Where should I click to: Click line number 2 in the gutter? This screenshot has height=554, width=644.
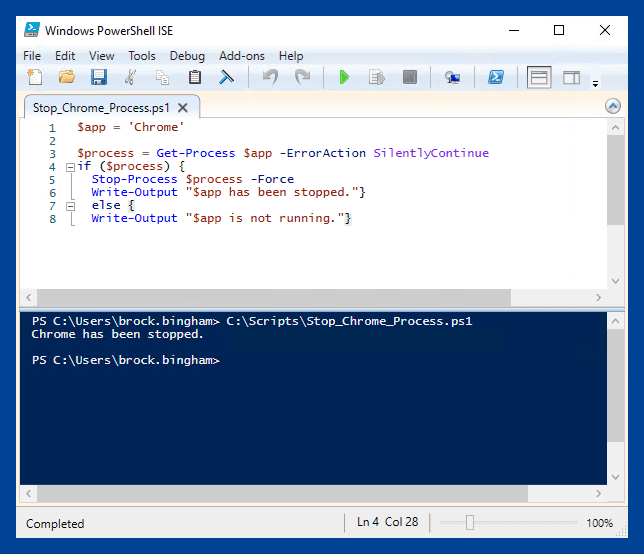[52, 141]
